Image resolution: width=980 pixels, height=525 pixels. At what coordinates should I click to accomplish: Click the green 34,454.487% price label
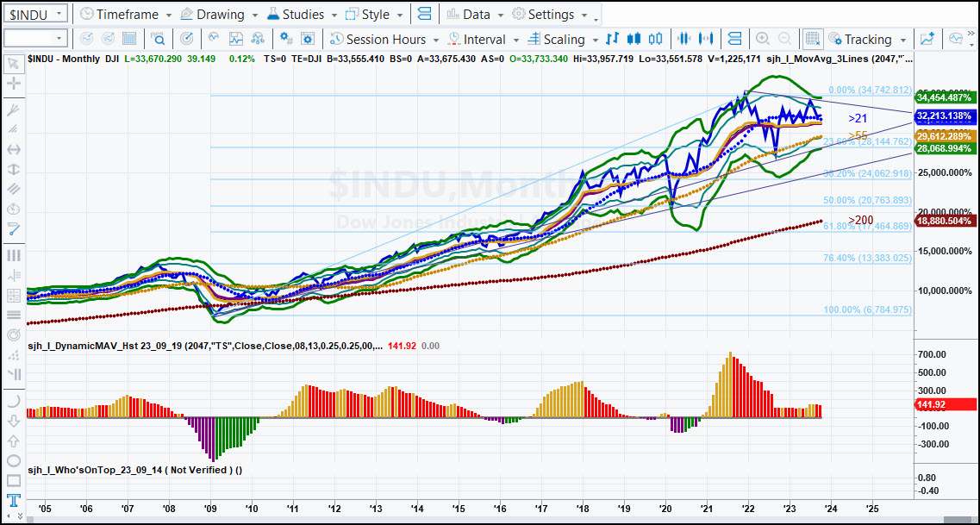click(945, 97)
